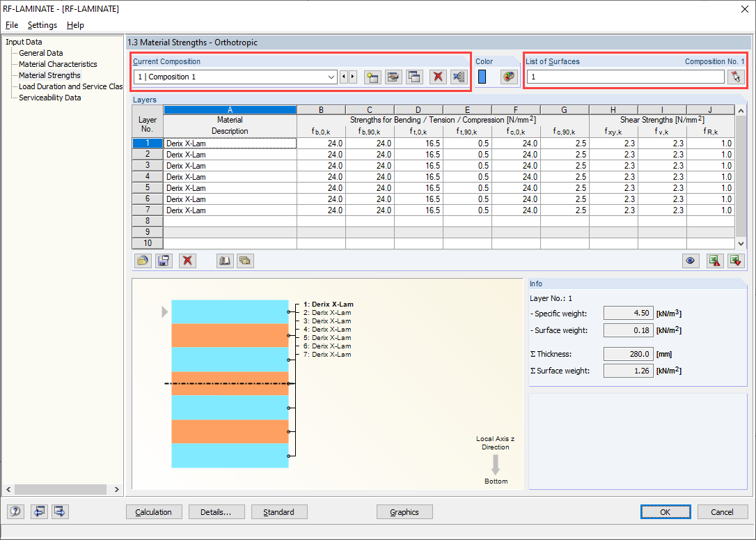Go to previous input window icon
756x540 pixels.
(39, 511)
